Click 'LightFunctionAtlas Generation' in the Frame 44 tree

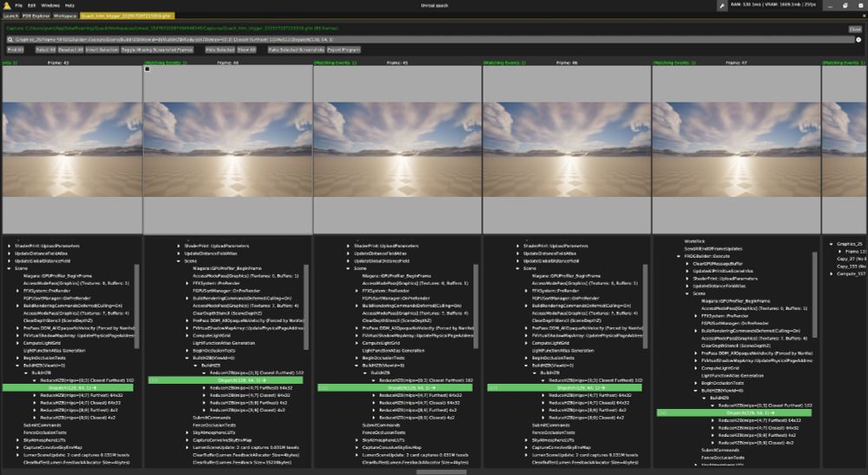224,343
